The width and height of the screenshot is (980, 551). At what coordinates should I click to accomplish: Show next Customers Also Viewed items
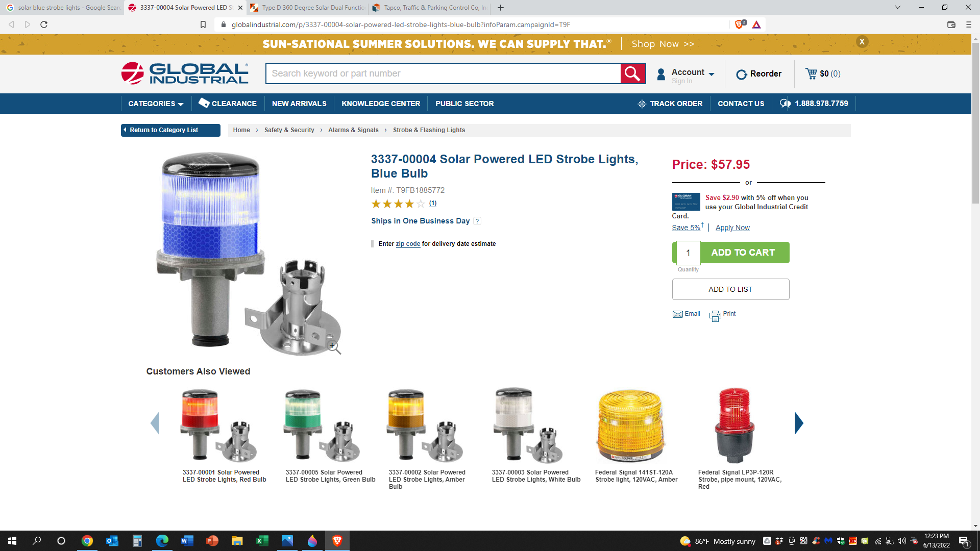tap(799, 423)
